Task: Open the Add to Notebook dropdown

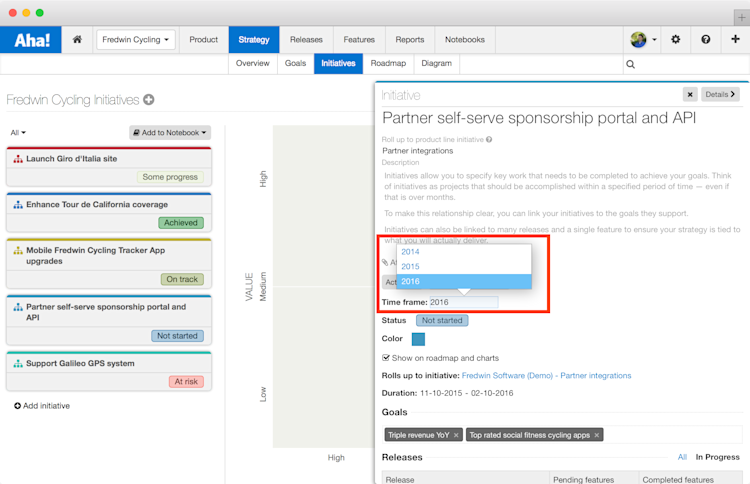Action: tap(170, 132)
